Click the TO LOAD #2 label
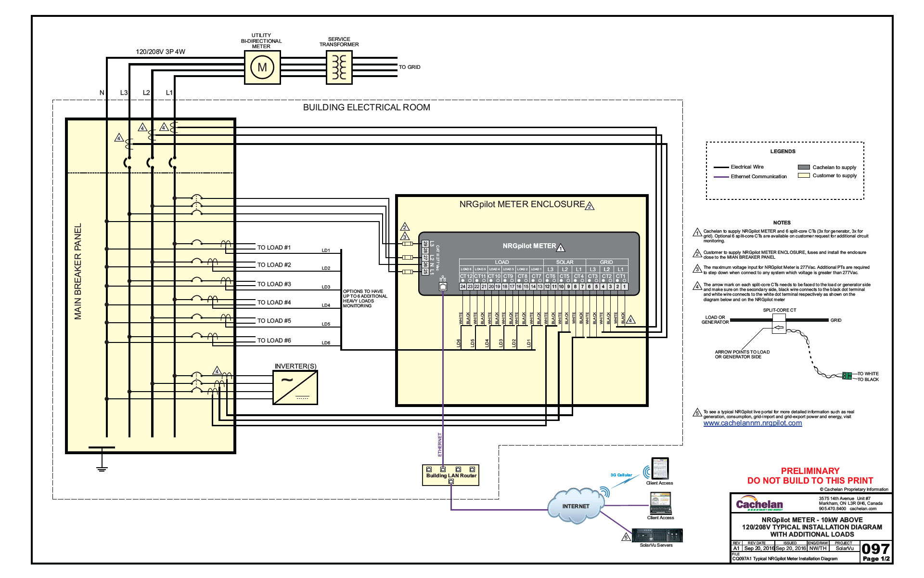This screenshot has height=578, width=924. point(274,265)
